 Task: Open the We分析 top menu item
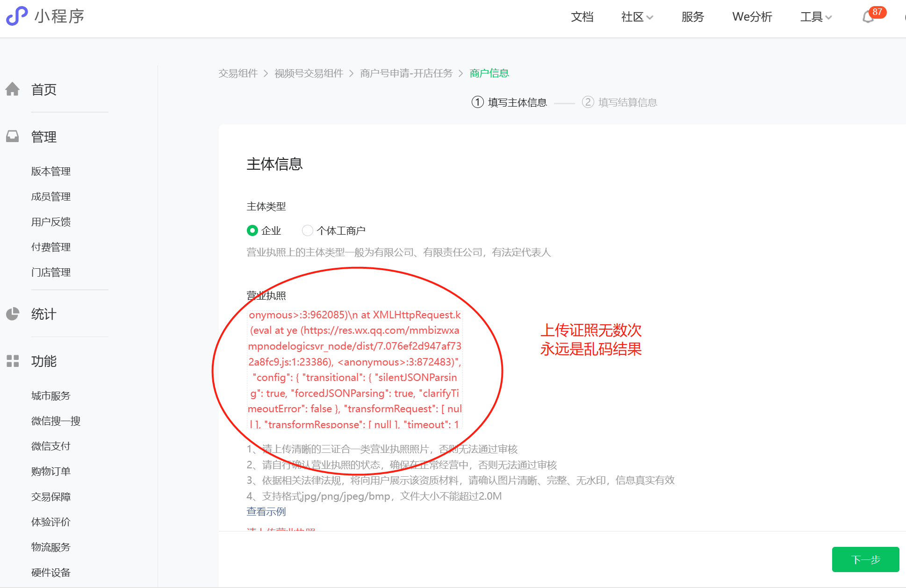752,17
